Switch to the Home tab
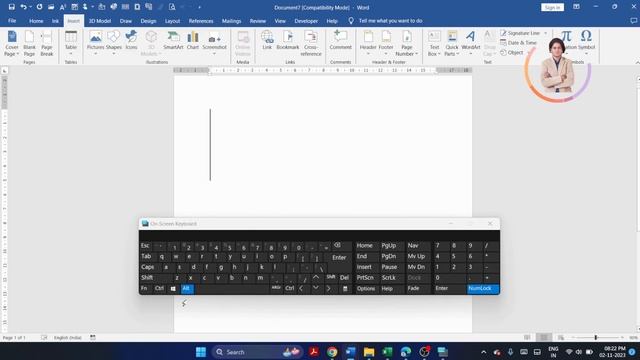The image size is (640, 360). (x=36, y=21)
